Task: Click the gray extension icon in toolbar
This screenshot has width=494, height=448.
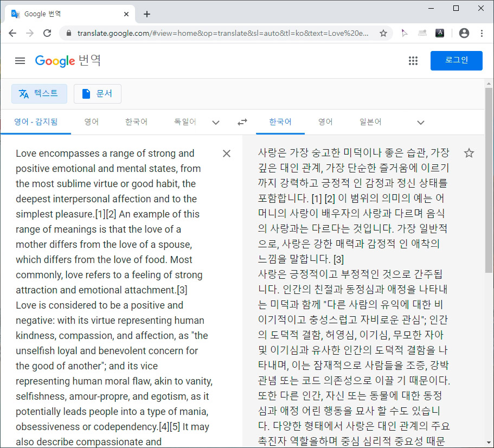Action: (422, 33)
